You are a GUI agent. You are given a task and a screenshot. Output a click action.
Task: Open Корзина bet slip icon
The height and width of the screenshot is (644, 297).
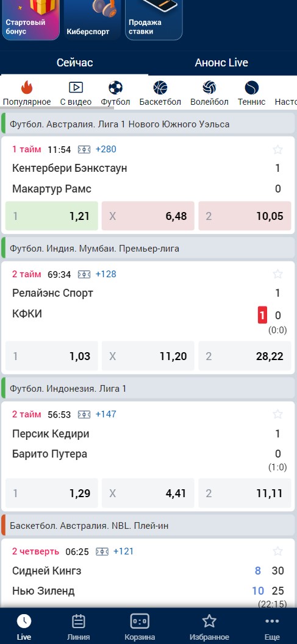tap(140, 621)
